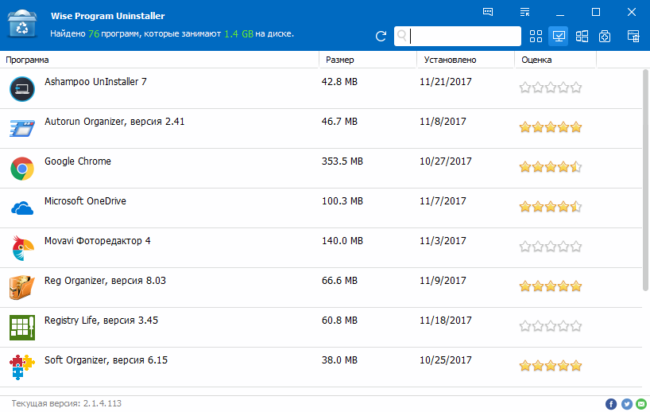Select Movavi Фоторедактор 4 name text
Image resolution: width=650 pixels, height=412 pixels.
(x=97, y=241)
